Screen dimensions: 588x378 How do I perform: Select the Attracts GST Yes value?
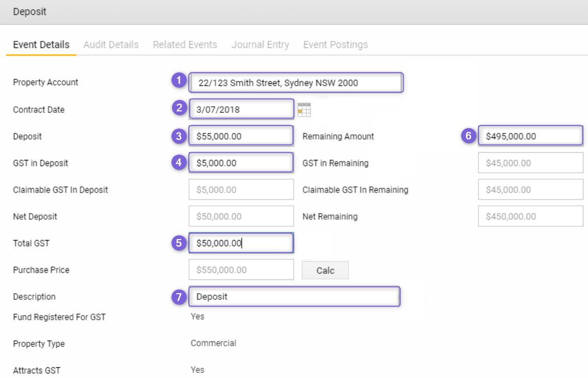197,370
